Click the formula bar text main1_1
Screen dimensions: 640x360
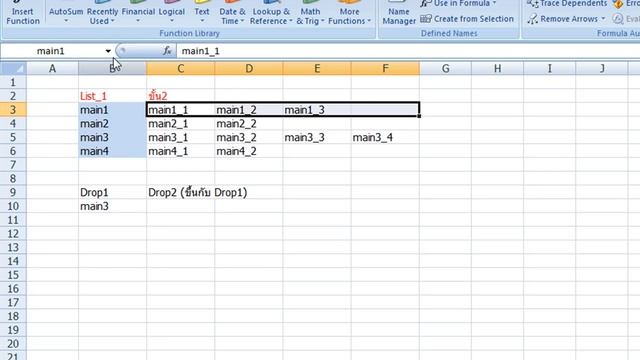tap(200, 51)
